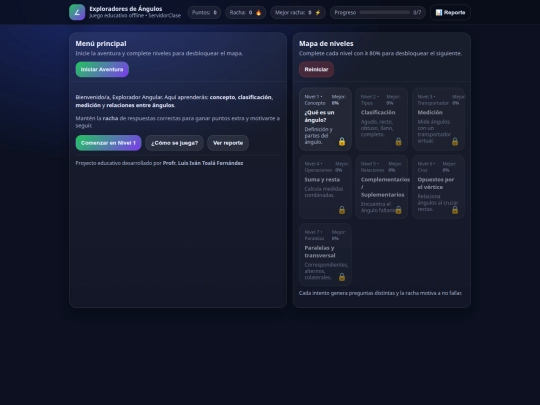
Task: Open the Complementarios / Suplementarios level card
Action: click(382, 187)
